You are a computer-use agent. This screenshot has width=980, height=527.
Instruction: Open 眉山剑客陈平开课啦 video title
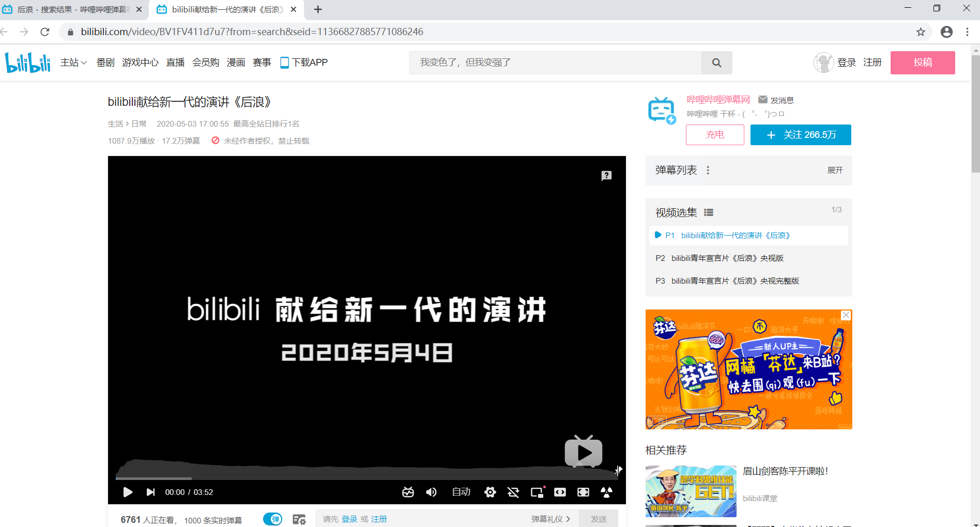[x=786, y=471]
